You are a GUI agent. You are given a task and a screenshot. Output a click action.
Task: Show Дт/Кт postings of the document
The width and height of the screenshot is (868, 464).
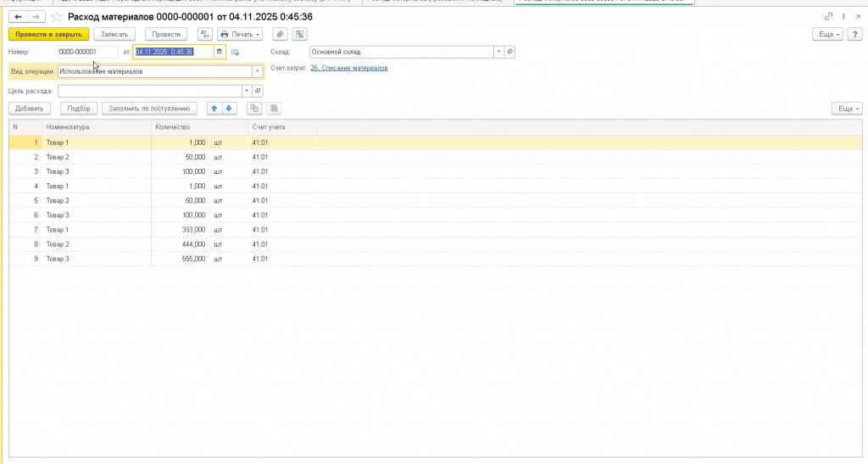(x=205, y=34)
